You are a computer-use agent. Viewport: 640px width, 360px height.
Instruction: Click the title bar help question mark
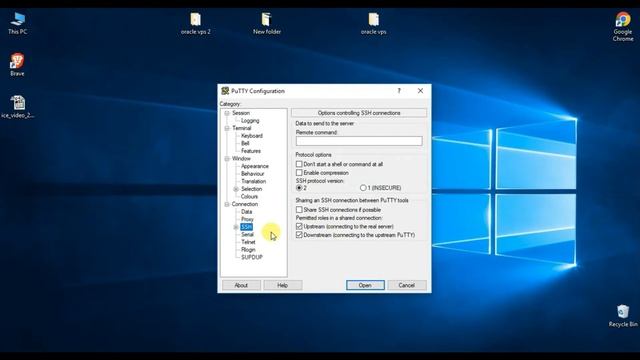[x=399, y=91]
